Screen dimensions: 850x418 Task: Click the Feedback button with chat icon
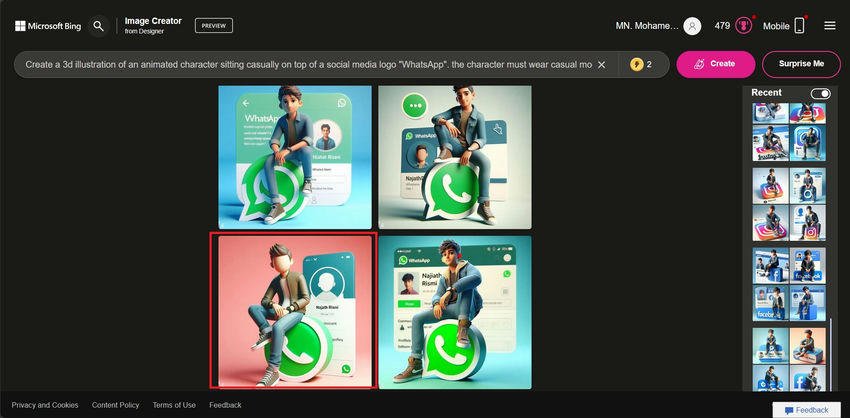point(807,410)
